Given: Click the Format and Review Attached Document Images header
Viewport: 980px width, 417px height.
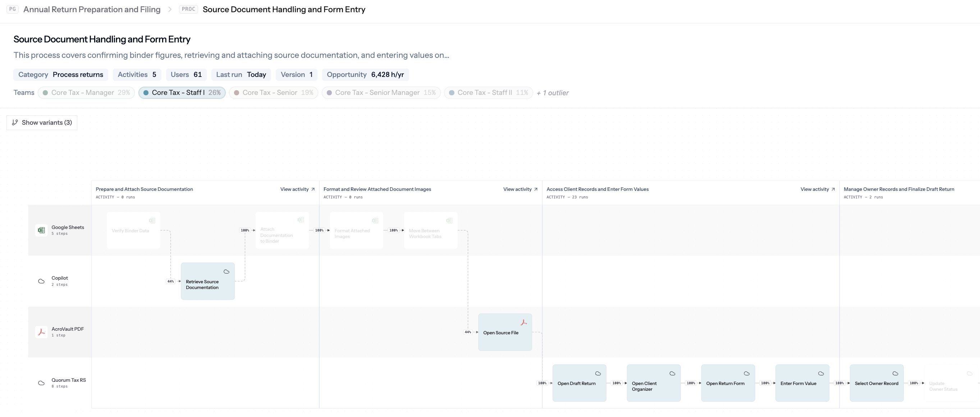Looking at the screenshot, I should coord(377,189).
